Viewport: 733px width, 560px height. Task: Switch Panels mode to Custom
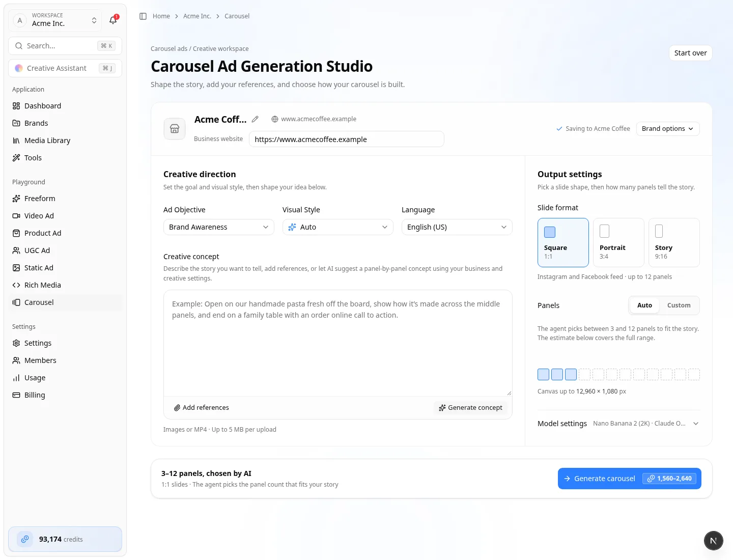click(679, 305)
